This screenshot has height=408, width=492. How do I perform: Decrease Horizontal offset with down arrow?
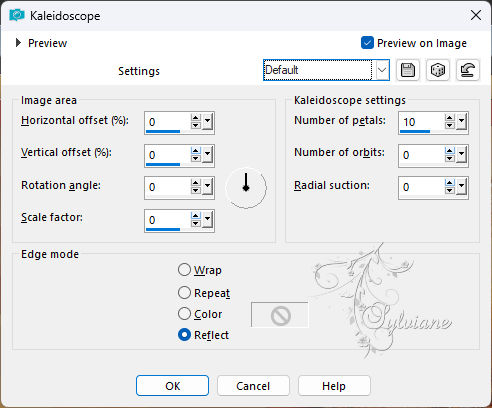pos(195,126)
